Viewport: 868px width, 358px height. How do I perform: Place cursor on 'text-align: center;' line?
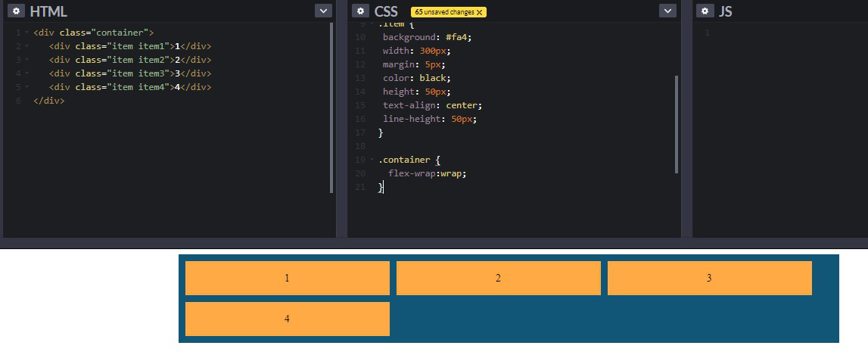433,105
